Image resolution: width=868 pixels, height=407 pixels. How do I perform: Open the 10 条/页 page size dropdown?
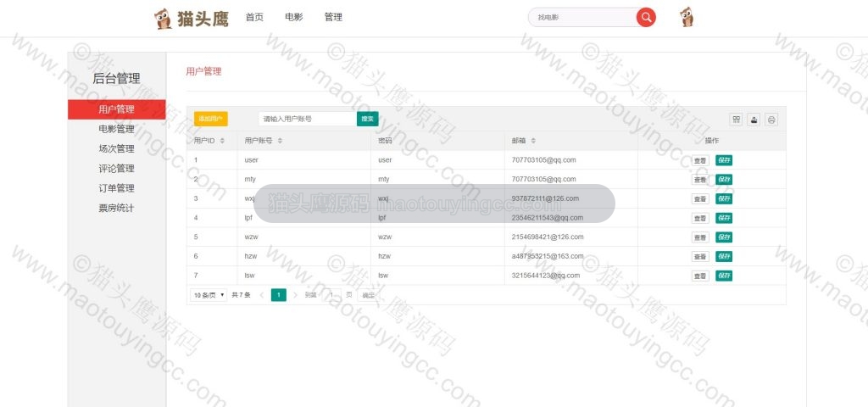209,295
